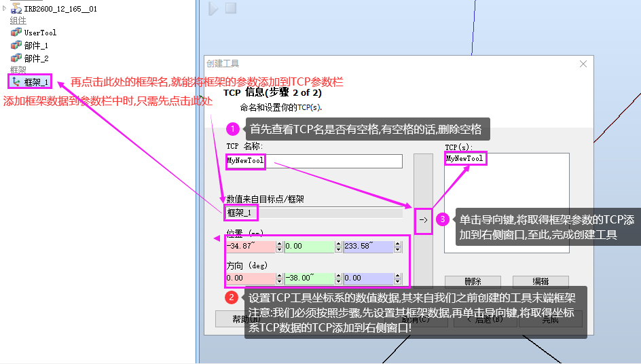Decrease position Z value stepper
Screen dimensions: 641x364
tap(397, 249)
